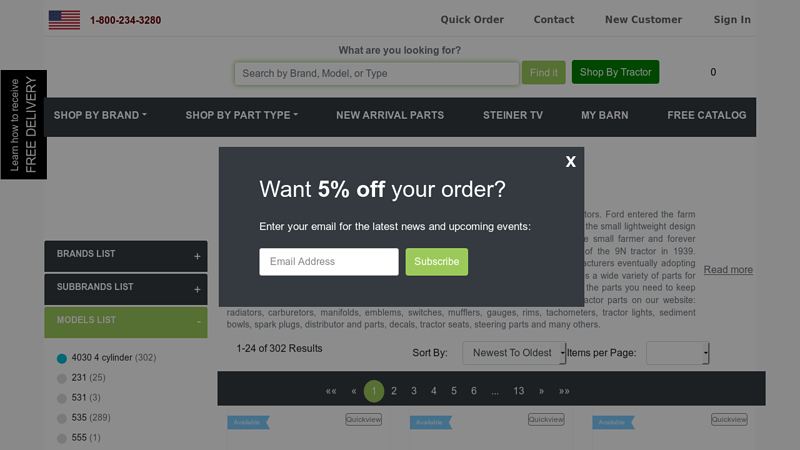Open the Items per Page dropdown
The height and width of the screenshot is (450, 800).
click(x=678, y=353)
